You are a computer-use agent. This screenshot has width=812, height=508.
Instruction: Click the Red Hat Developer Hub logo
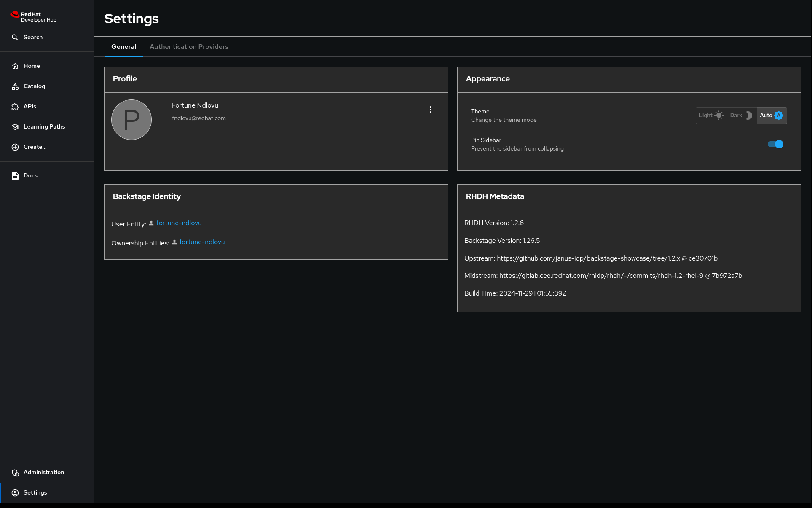click(33, 17)
